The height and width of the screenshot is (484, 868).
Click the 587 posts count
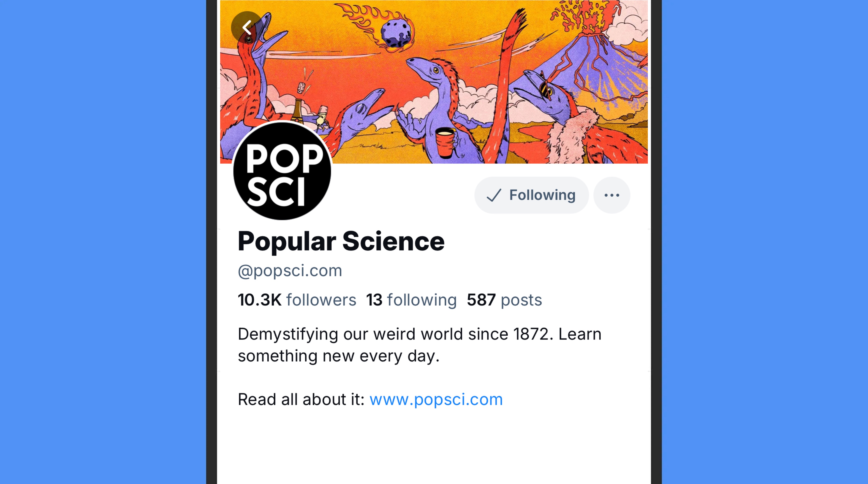point(504,300)
